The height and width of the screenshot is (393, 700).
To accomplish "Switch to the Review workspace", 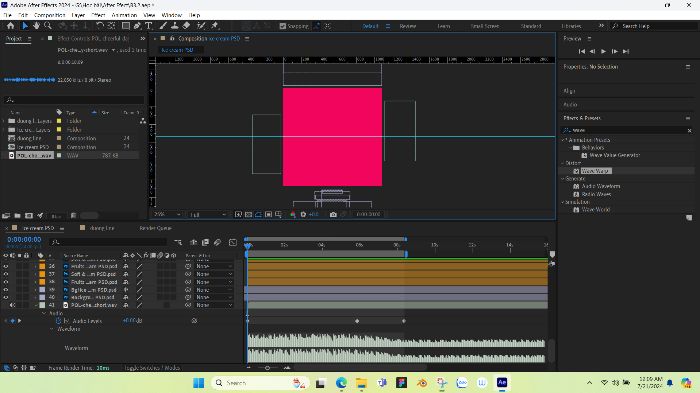I will (408, 26).
